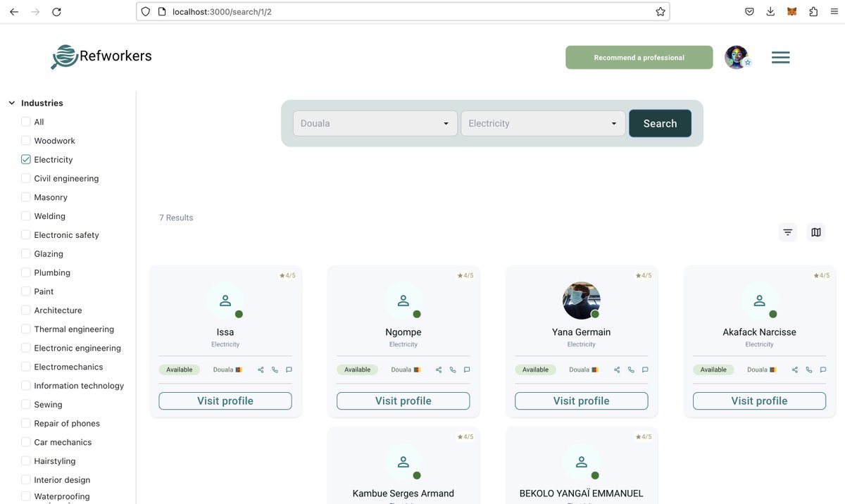
Task: Check the Sewing checkbox
Action: (26, 405)
